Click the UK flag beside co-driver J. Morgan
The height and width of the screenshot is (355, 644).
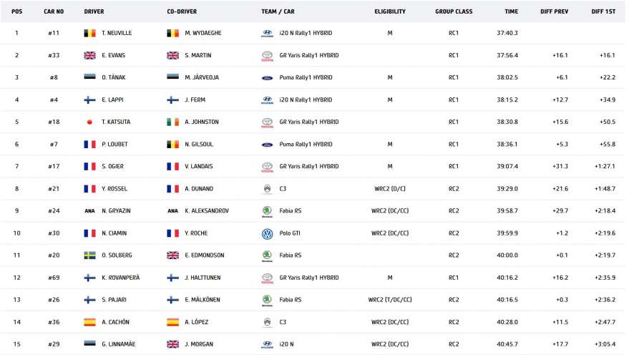(x=172, y=344)
